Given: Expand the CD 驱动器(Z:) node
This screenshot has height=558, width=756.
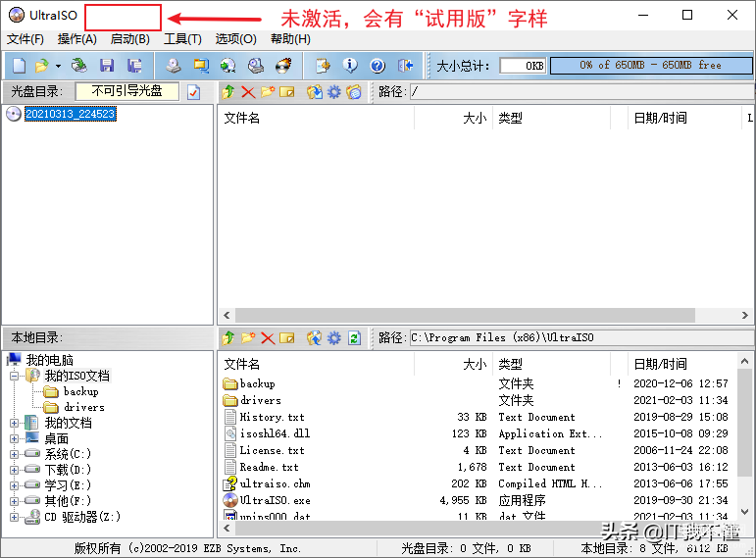Looking at the screenshot, I should pyautogui.click(x=15, y=517).
